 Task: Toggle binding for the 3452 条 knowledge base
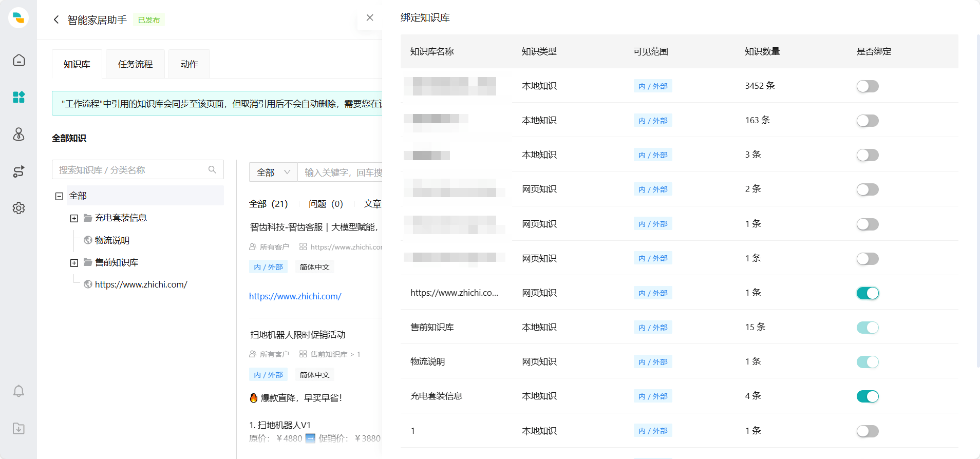[x=868, y=86]
